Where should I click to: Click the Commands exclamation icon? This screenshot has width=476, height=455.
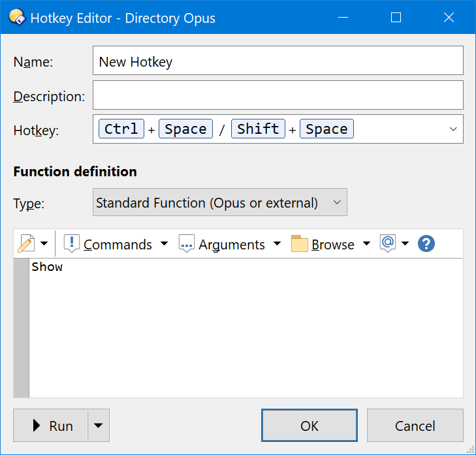tap(72, 243)
